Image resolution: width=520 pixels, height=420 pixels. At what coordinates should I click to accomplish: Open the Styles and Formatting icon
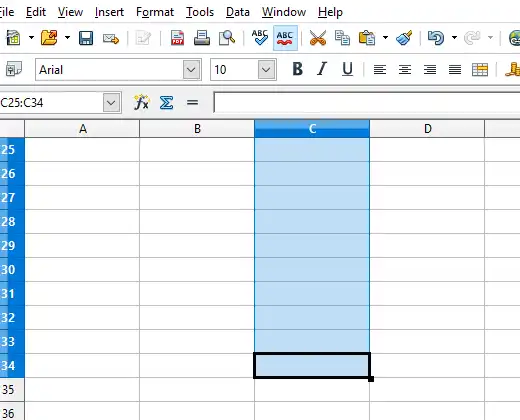tap(14, 69)
